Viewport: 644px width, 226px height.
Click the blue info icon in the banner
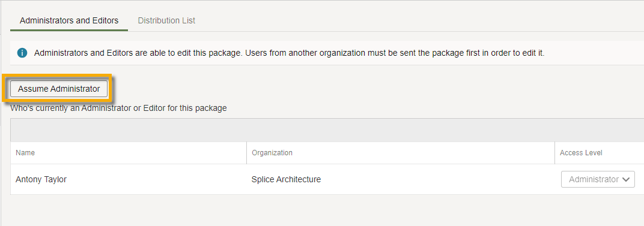22,53
